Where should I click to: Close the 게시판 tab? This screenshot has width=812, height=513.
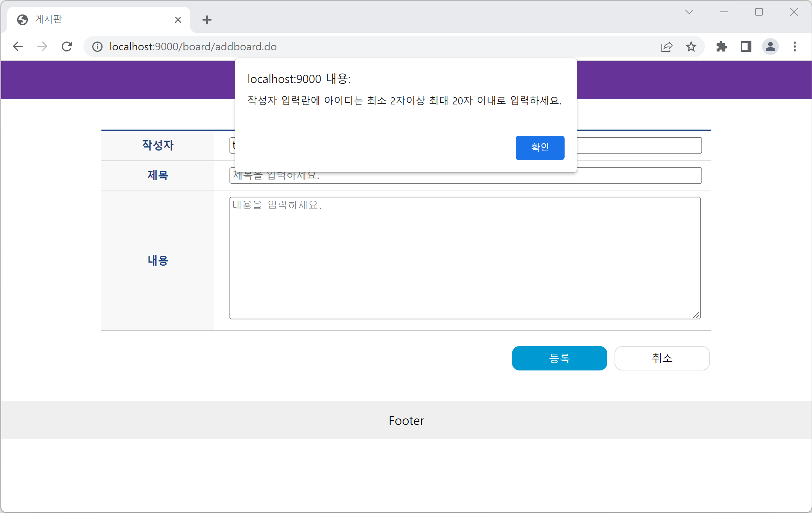coord(178,20)
